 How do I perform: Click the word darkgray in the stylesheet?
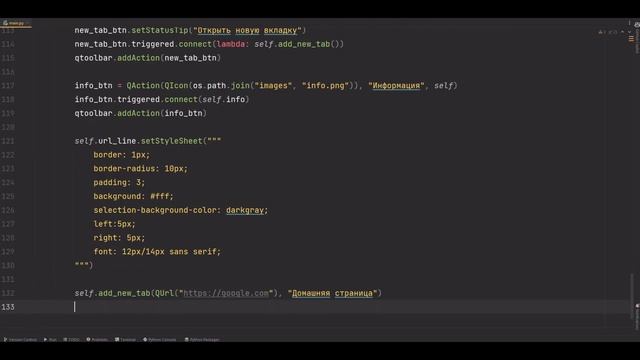(245, 210)
